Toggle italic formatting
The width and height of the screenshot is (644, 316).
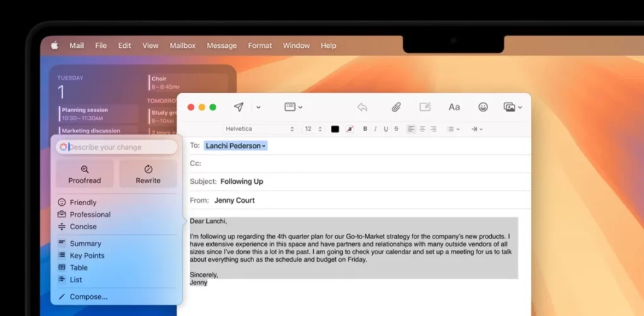tap(375, 129)
